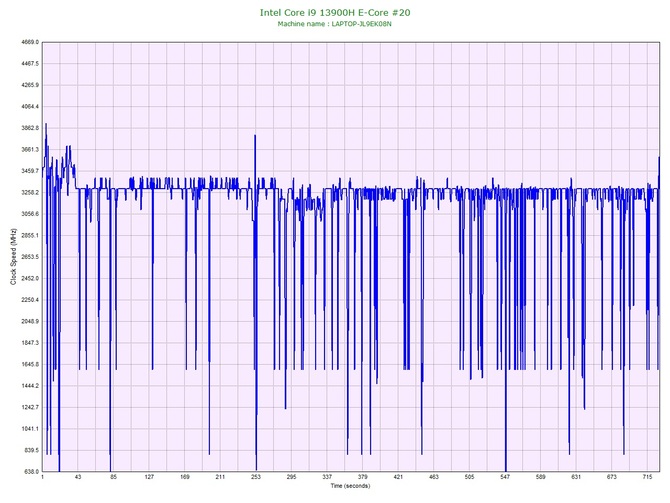Viewport: 670px width, 503px height.
Task: Click the 839.5 y-axis value
Action: pos(31,450)
